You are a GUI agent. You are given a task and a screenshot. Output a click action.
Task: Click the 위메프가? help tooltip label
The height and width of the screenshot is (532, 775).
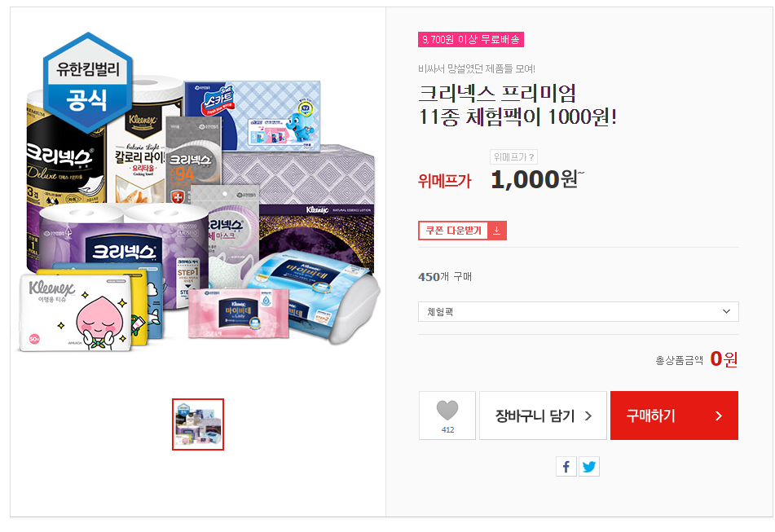point(513,157)
